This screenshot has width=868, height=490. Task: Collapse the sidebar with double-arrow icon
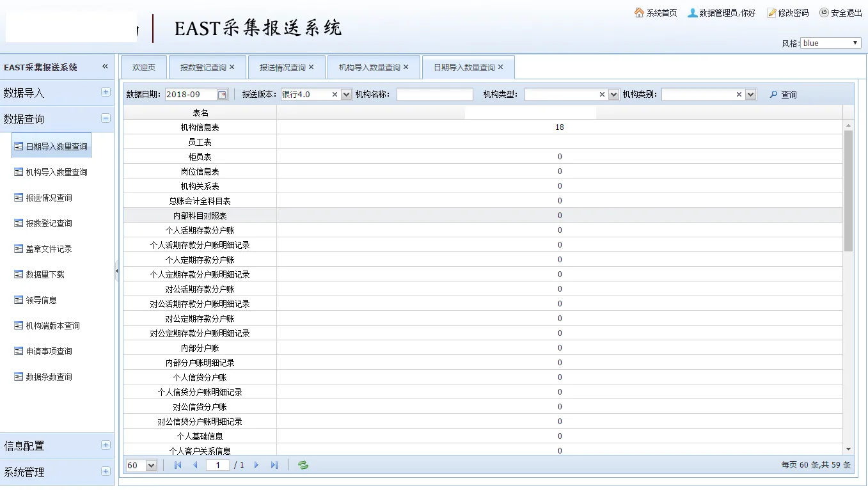point(105,67)
